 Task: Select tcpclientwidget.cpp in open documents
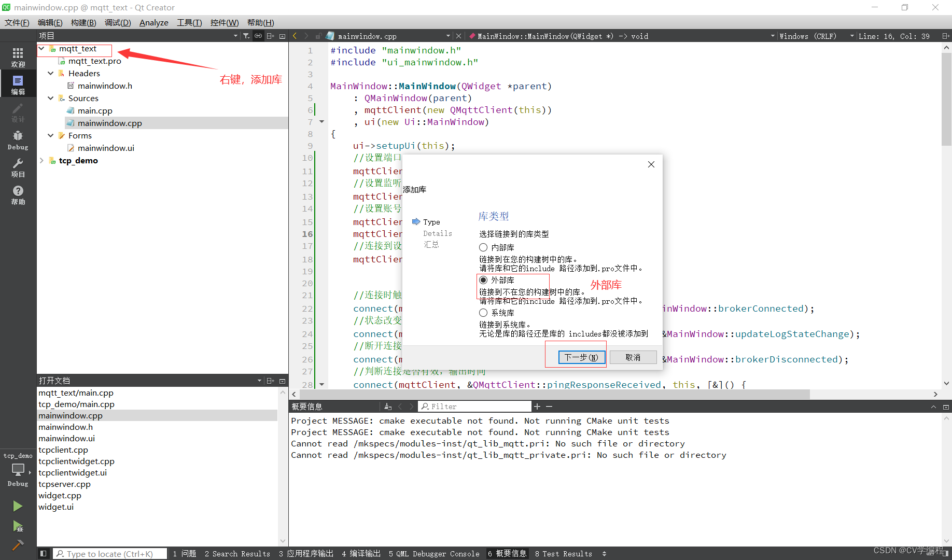(76, 461)
